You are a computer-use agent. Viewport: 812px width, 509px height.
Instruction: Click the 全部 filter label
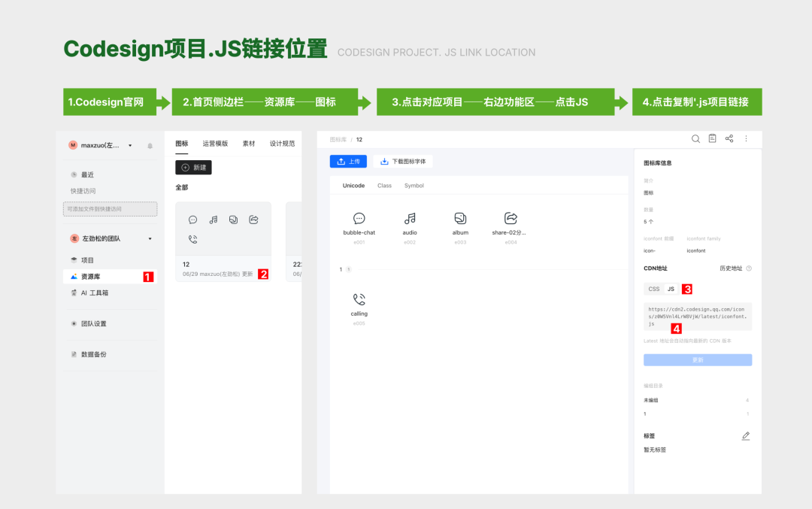click(x=182, y=187)
